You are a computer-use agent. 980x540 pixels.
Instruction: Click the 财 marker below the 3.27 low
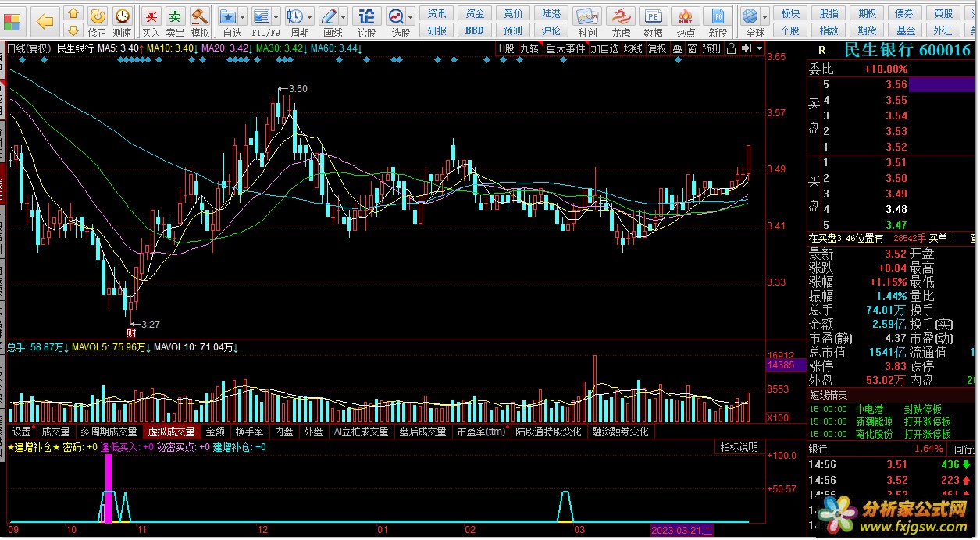132,333
